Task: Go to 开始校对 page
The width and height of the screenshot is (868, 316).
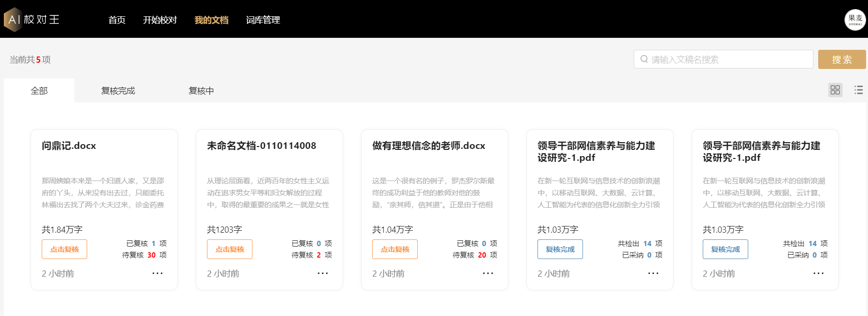Action: [x=160, y=20]
